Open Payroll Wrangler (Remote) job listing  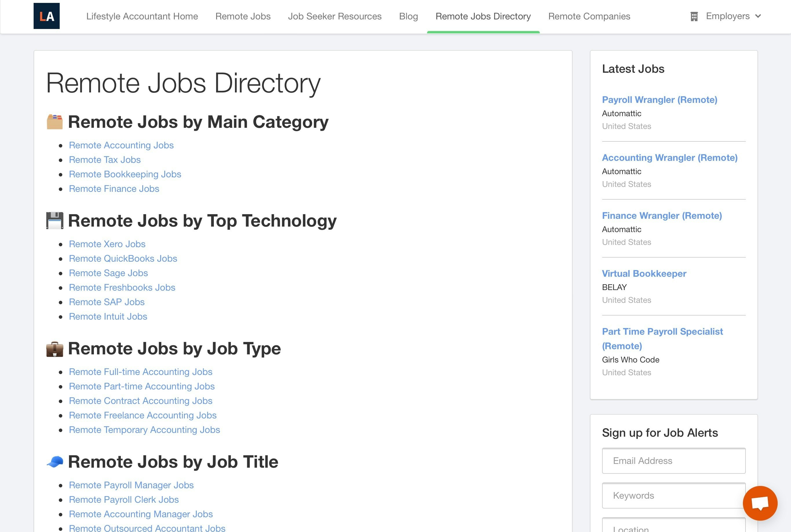(x=659, y=100)
